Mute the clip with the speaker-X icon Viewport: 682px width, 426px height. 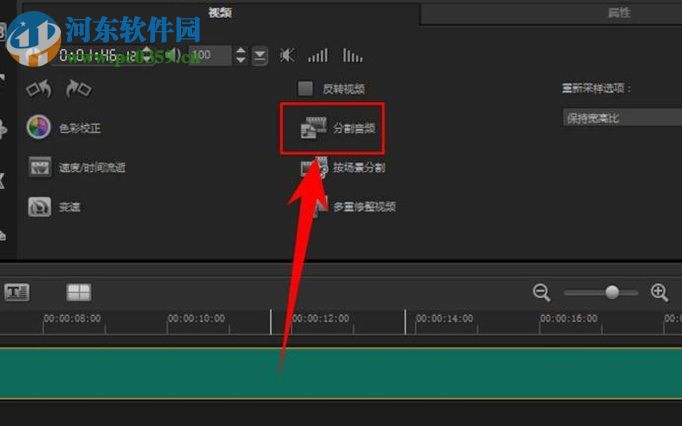(x=287, y=56)
